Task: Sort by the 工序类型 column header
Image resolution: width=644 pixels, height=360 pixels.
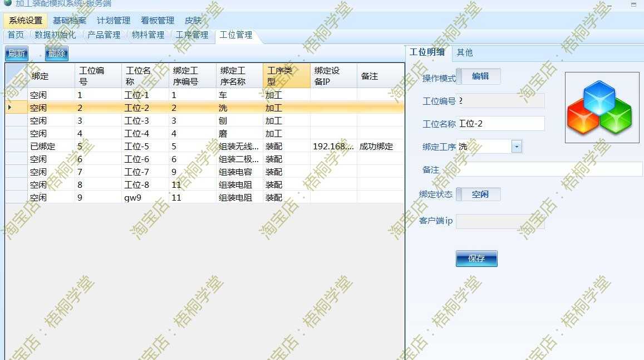Action: coord(287,76)
